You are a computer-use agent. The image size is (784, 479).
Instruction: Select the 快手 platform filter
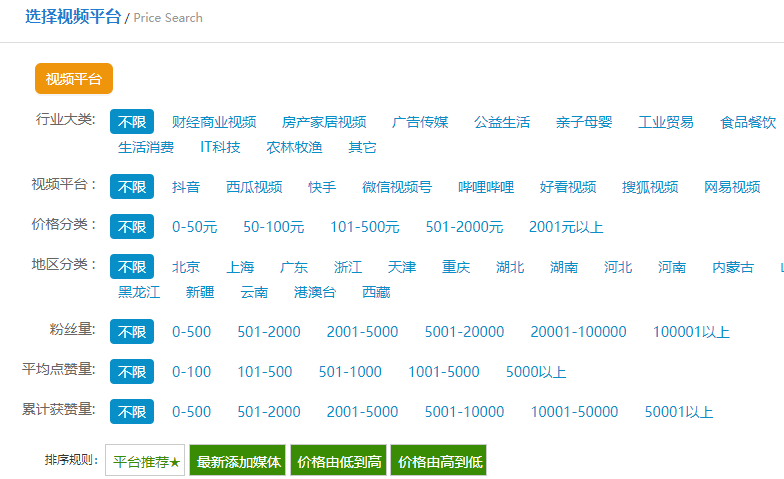pyautogui.click(x=322, y=187)
